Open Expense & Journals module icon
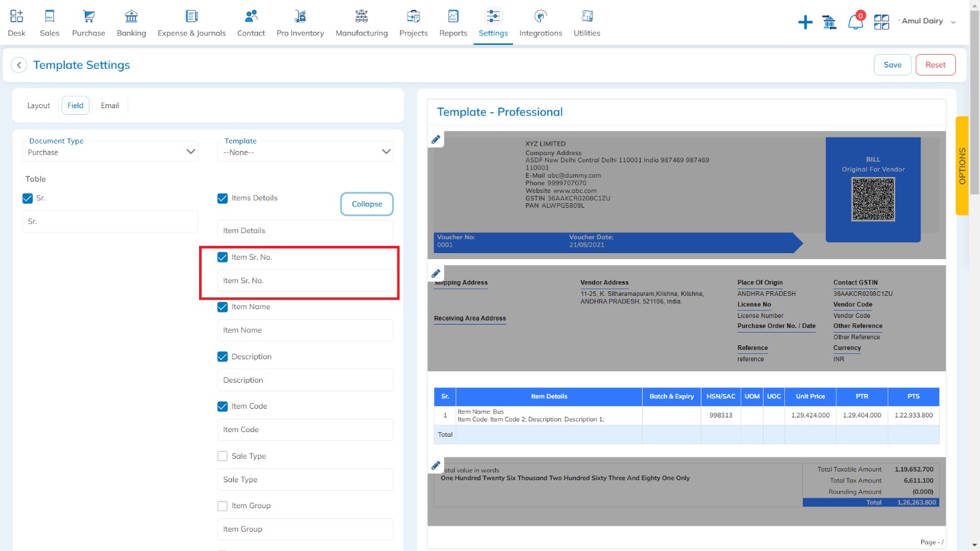Image resolution: width=980 pixels, height=551 pixels. [192, 16]
